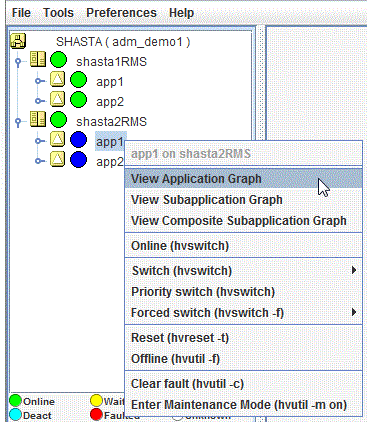
Task: Click the blue status circle of app1 under shasta2RMS
Action: (x=79, y=140)
